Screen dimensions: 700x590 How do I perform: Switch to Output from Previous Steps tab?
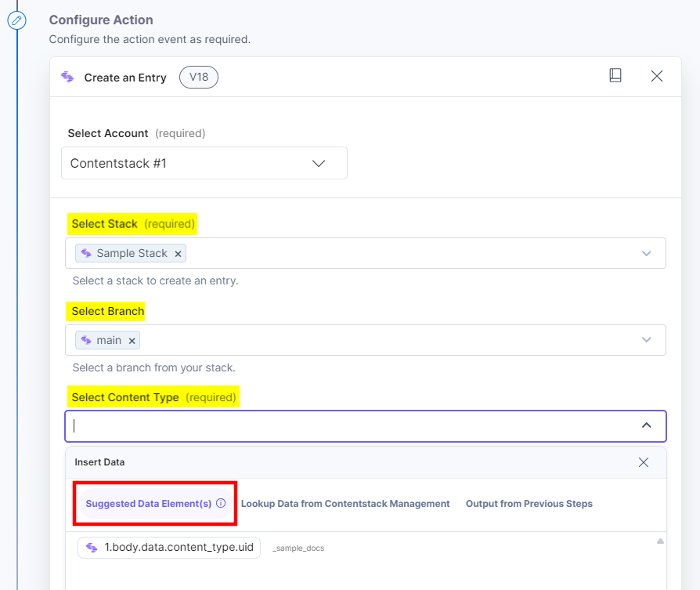(529, 504)
